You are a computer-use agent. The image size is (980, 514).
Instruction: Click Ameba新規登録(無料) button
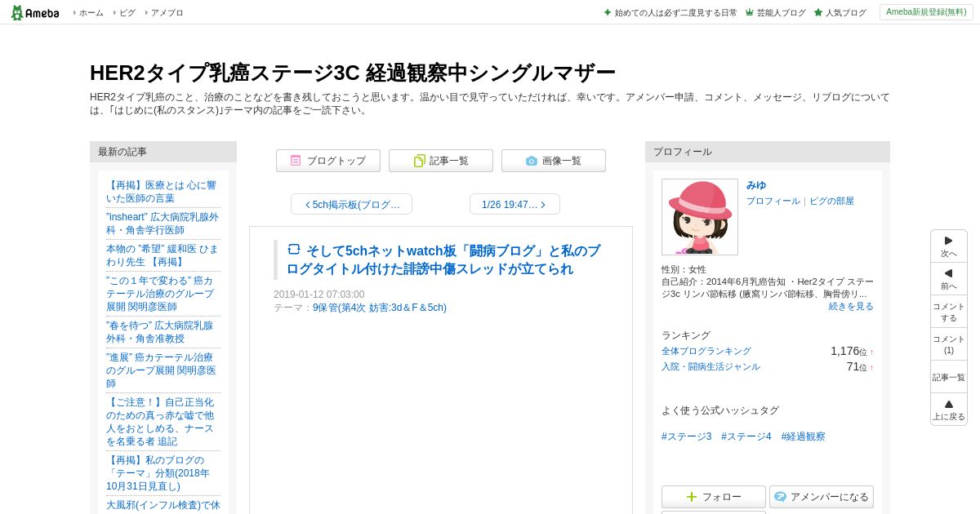click(x=926, y=12)
